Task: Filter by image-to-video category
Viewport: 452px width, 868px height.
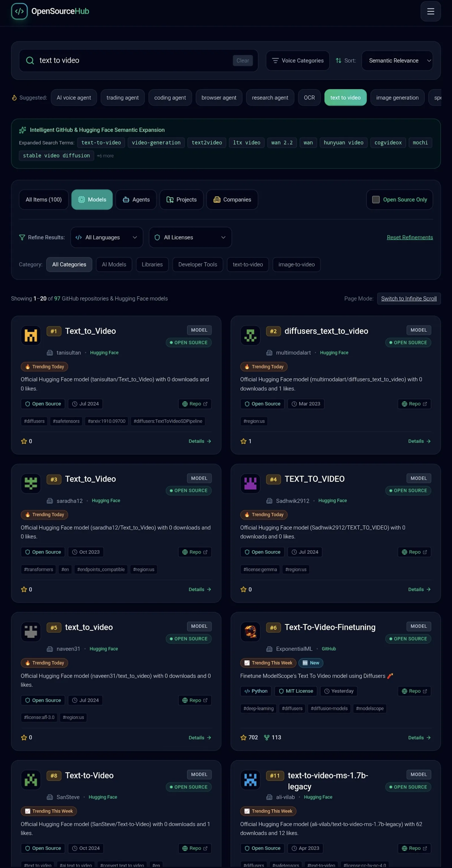Action: (297, 265)
